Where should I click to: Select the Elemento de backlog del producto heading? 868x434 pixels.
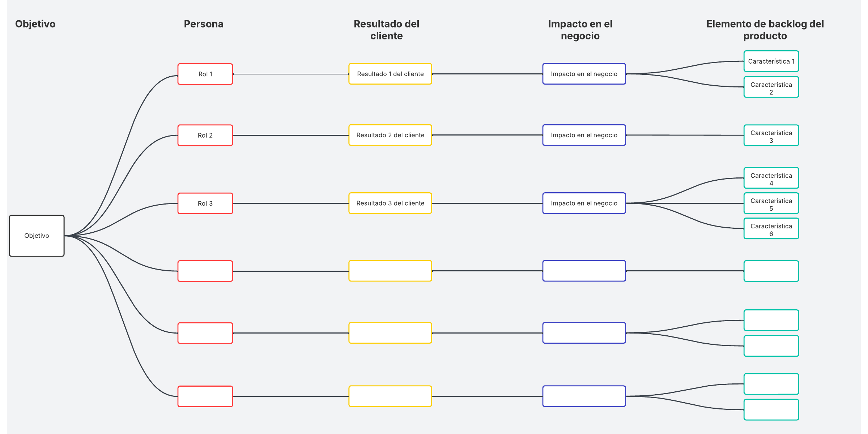[x=765, y=30]
